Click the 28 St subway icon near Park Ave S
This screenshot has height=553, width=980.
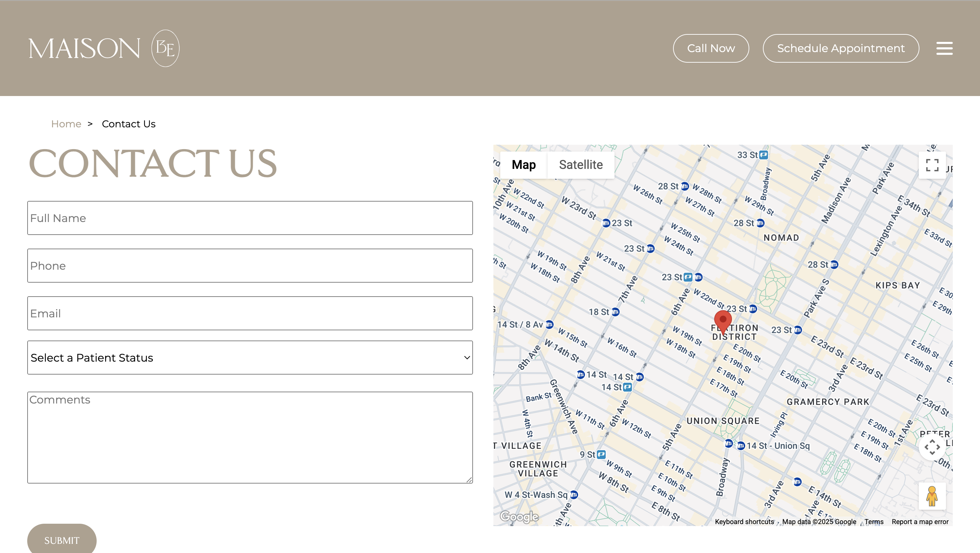[x=834, y=265]
